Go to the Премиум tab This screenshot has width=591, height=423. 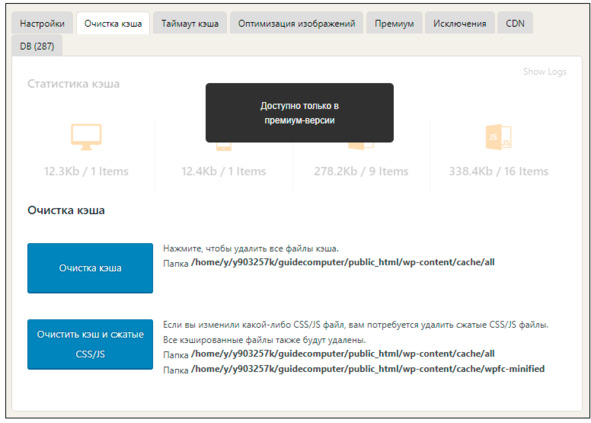point(394,23)
